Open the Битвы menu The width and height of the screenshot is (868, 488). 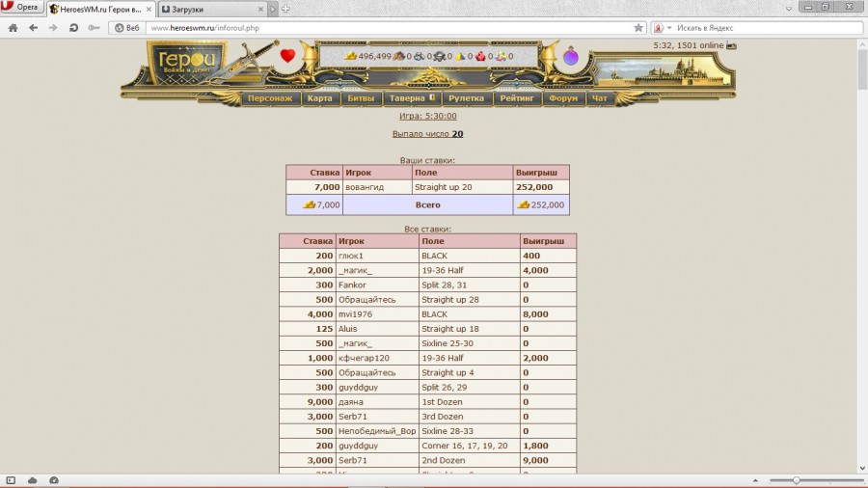(361, 98)
